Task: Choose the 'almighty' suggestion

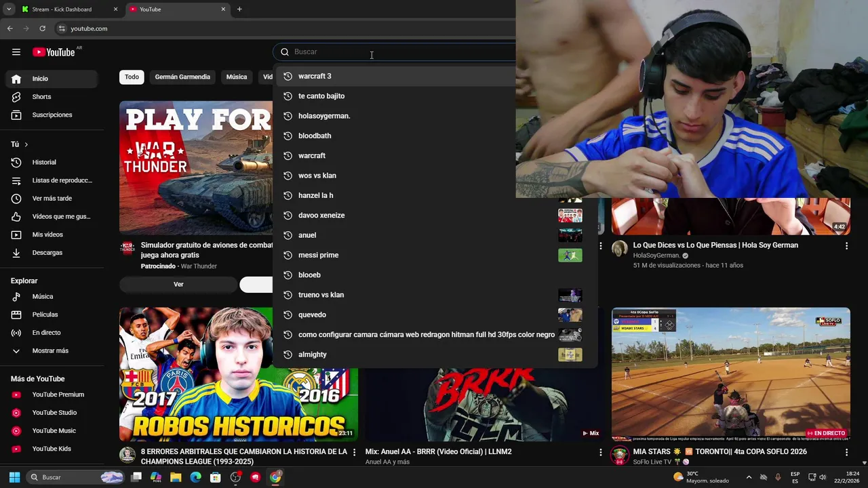Action: [x=434, y=354]
